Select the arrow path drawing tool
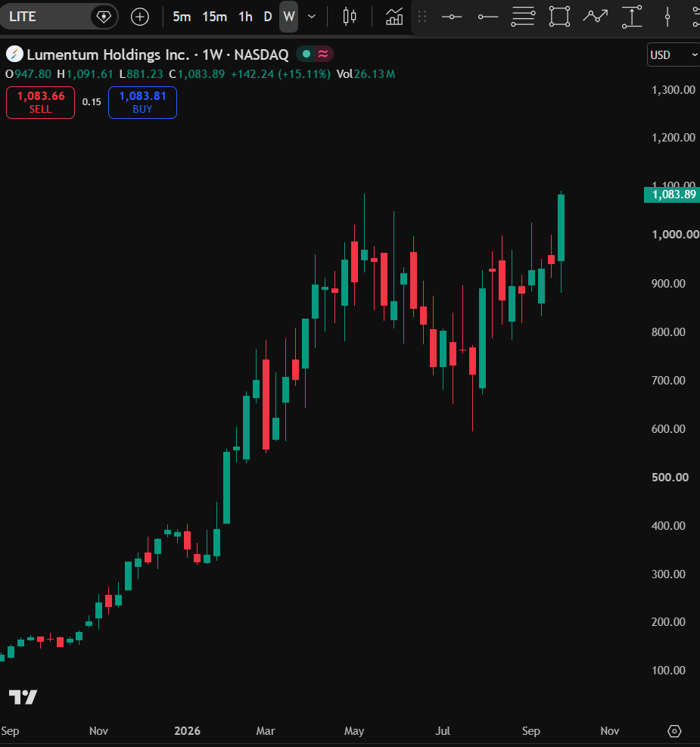This screenshot has width=700, height=747. point(596,17)
